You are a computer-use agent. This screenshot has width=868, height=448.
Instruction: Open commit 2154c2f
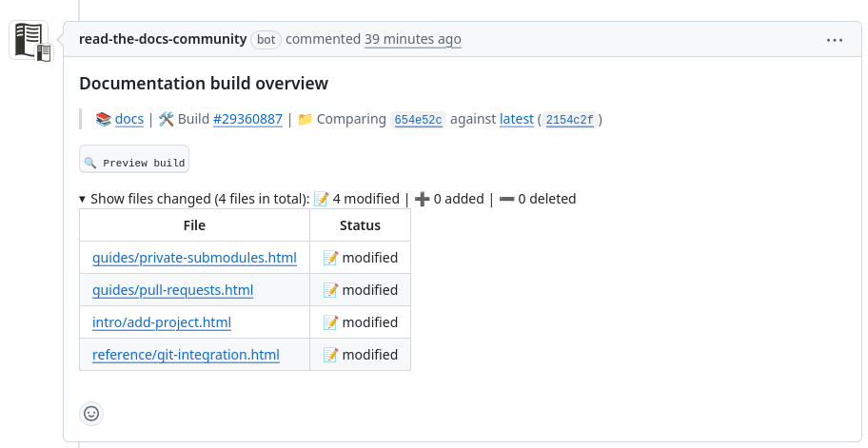(x=570, y=120)
